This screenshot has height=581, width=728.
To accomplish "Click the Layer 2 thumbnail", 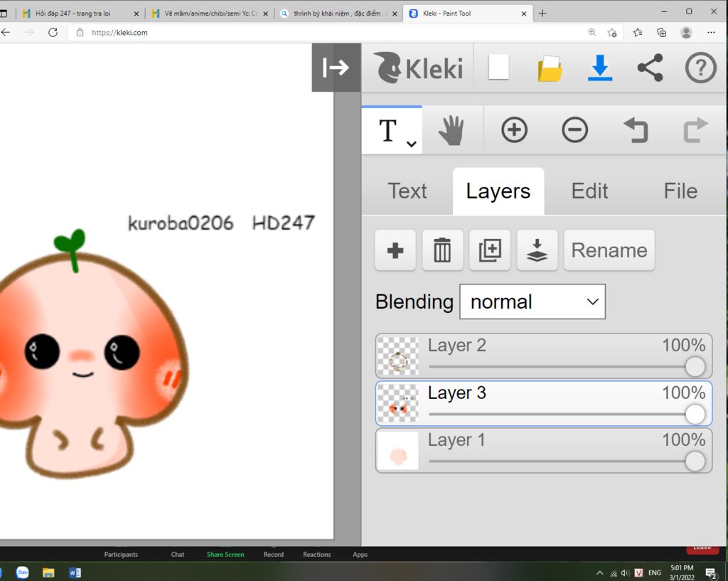I will (x=398, y=356).
